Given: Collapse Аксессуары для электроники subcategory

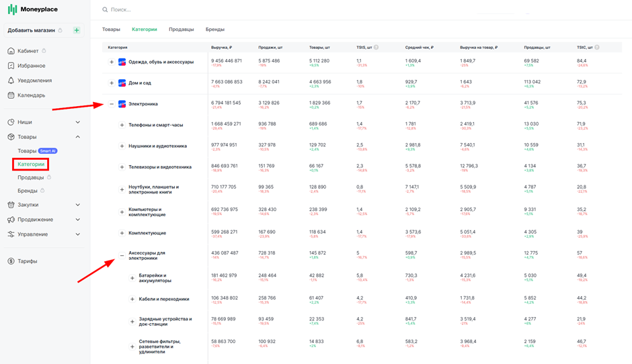Looking at the screenshot, I should click(122, 255).
